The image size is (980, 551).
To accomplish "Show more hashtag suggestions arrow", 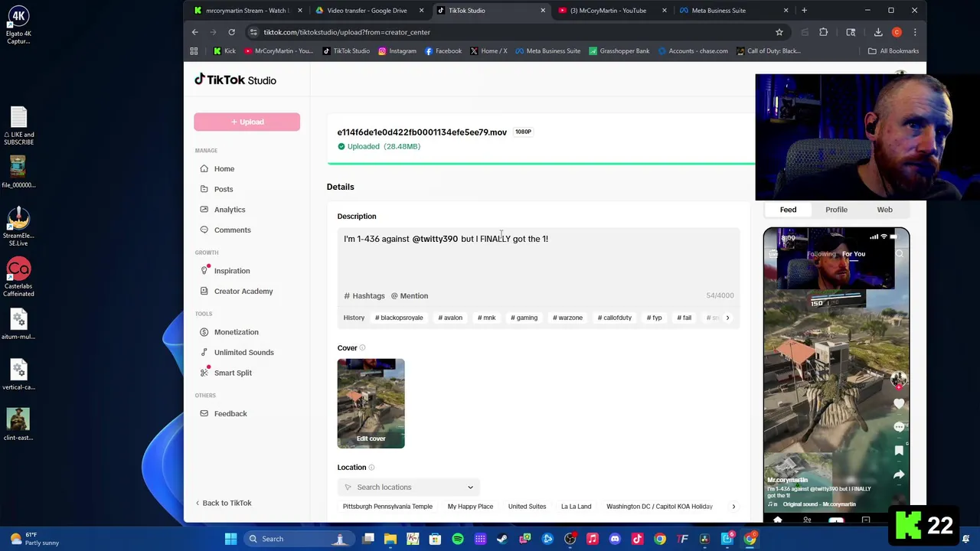I will [x=727, y=318].
